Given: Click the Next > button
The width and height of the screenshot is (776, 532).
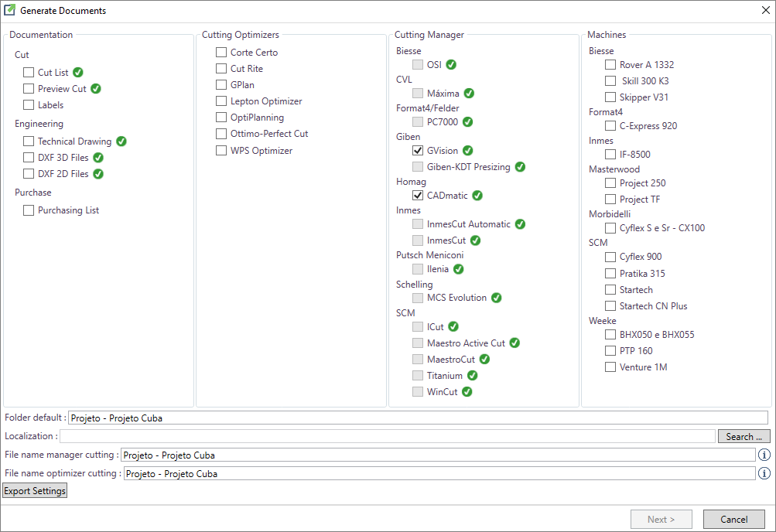Looking at the screenshot, I should [661, 519].
